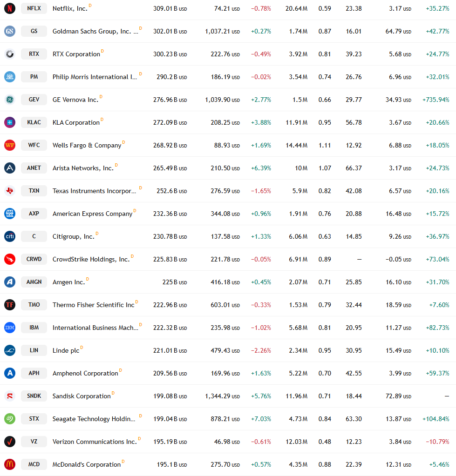Open Wells Fargo & Company link

point(87,146)
